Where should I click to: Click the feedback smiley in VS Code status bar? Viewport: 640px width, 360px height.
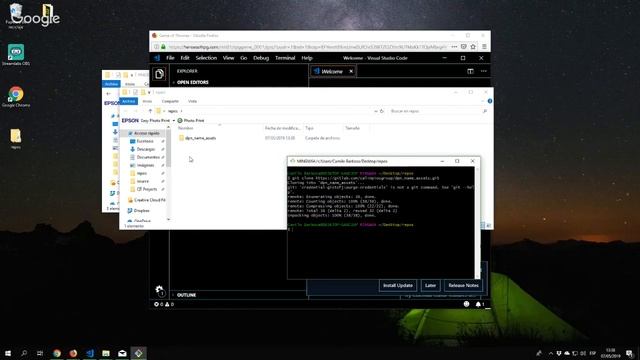466,304
